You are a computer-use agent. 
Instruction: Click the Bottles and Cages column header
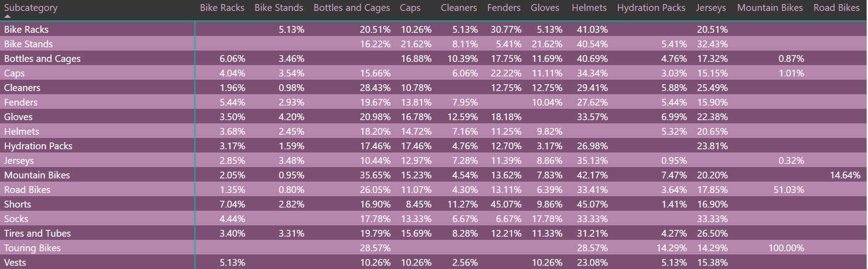[x=352, y=8]
